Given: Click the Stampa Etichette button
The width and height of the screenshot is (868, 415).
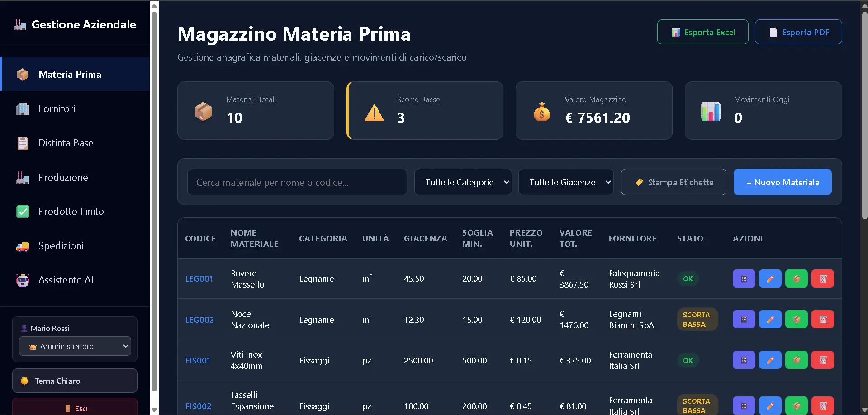Looking at the screenshot, I should click(674, 182).
